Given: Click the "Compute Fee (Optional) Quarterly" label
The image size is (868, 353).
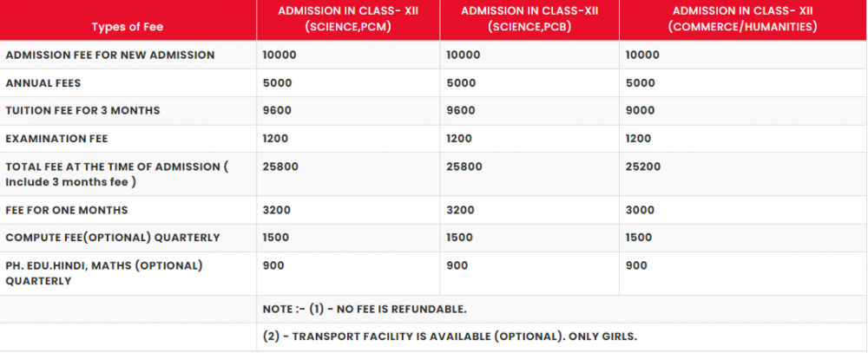Looking at the screenshot, I should (x=112, y=238).
